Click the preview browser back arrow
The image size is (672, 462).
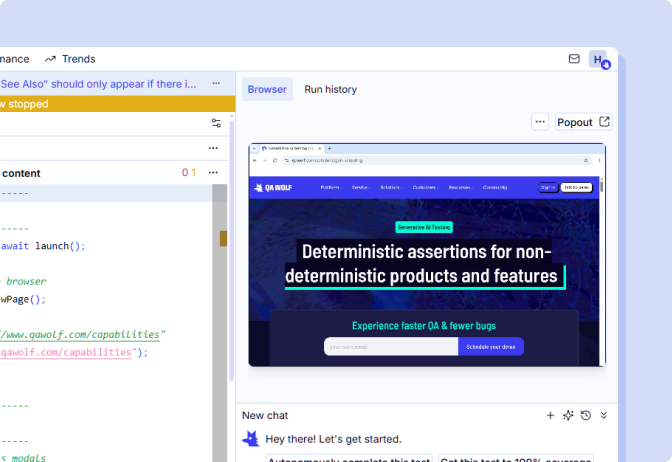tap(255, 160)
